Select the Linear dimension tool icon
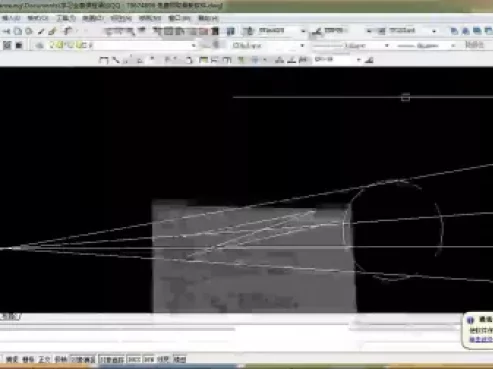Screen dimensions: 493x369 pos(104,60)
